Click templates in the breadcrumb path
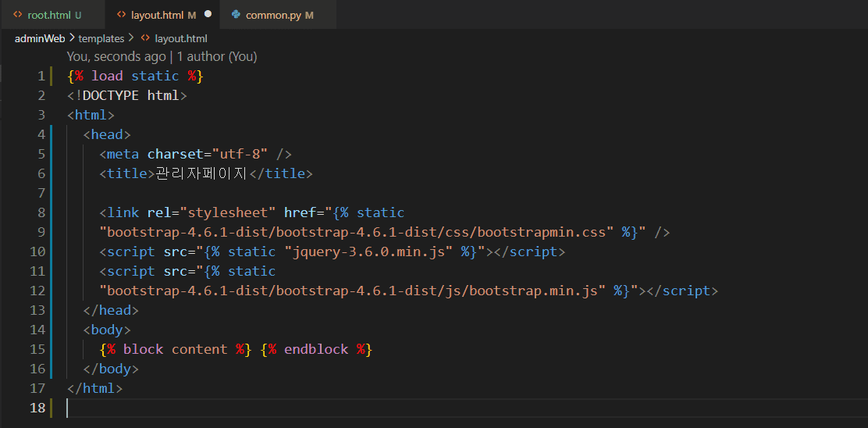Viewport: 868px width, 428px height. point(101,38)
